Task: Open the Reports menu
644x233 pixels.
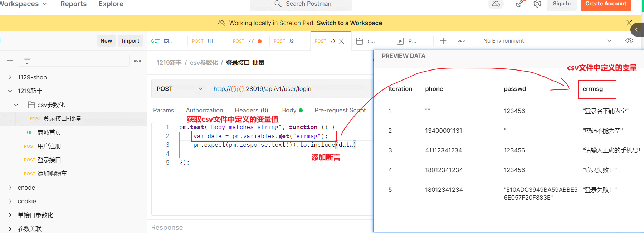Action: [73, 4]
